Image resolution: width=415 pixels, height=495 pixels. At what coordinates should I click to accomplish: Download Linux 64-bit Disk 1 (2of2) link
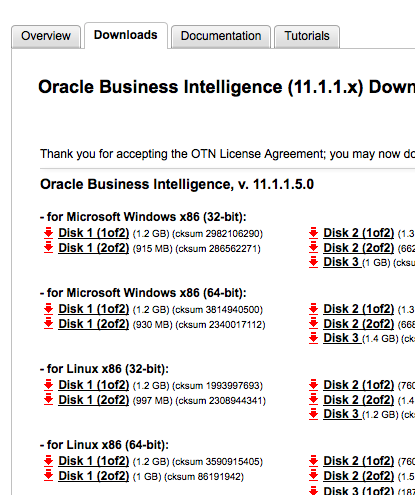click(94, 476)
